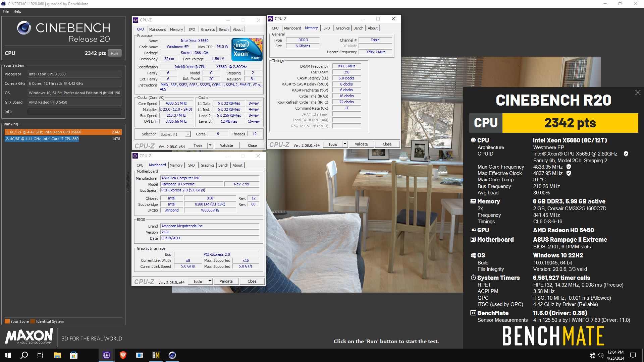Switch to Cinebench in taskbar
This screenshot has width=644, height=362.
(x=172, y=355)
